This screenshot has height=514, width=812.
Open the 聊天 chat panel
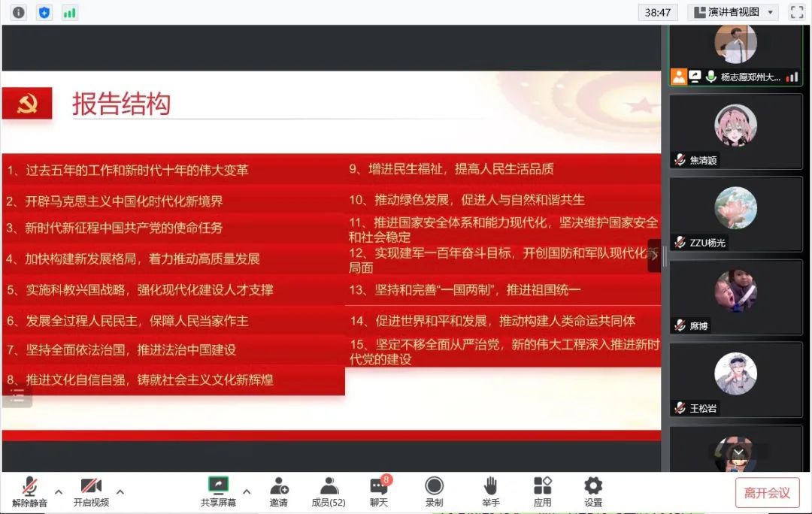(x=379, y=491)
